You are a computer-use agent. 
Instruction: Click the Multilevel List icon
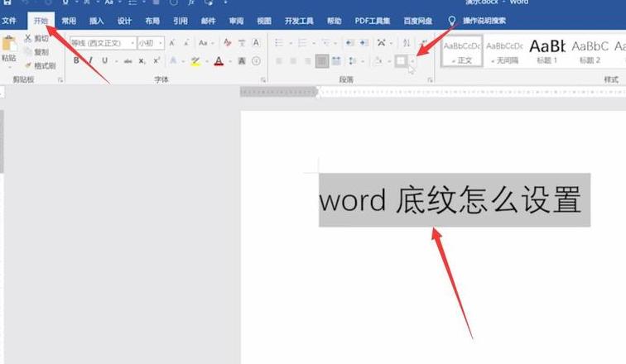(325, 43)
